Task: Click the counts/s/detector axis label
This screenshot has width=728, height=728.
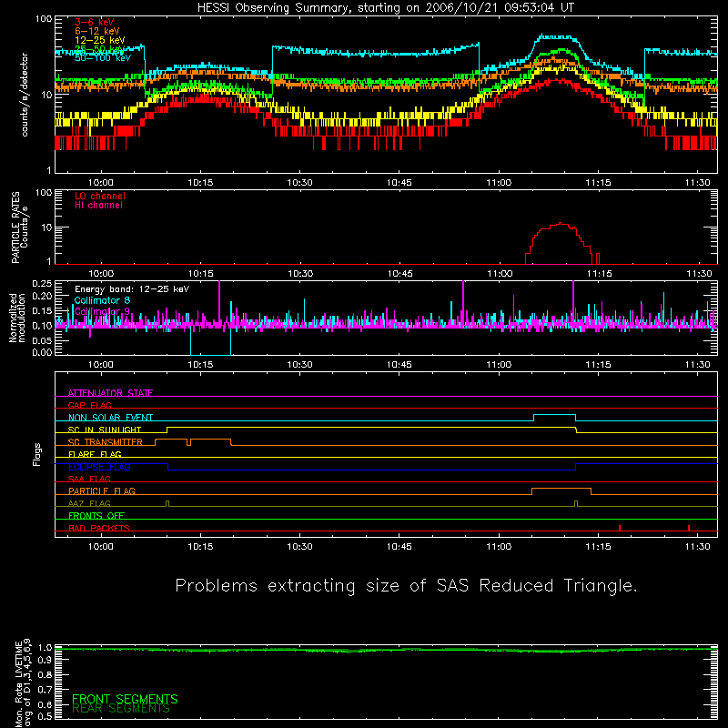Action: 25,95
